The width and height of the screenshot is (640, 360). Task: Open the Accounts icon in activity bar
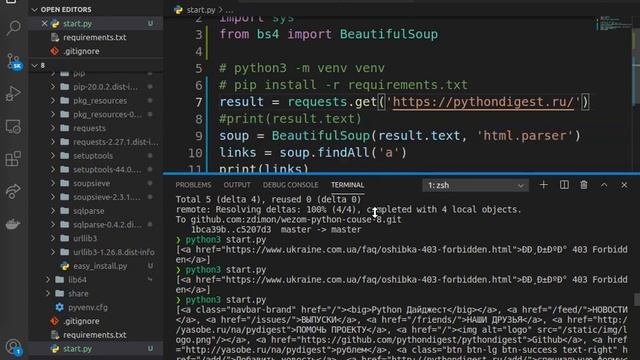coord(13,347)
